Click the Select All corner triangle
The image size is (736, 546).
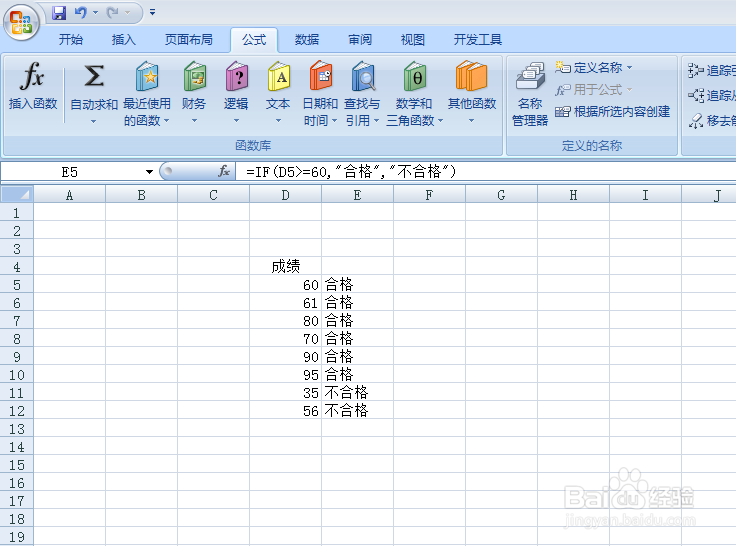point(17,194)
